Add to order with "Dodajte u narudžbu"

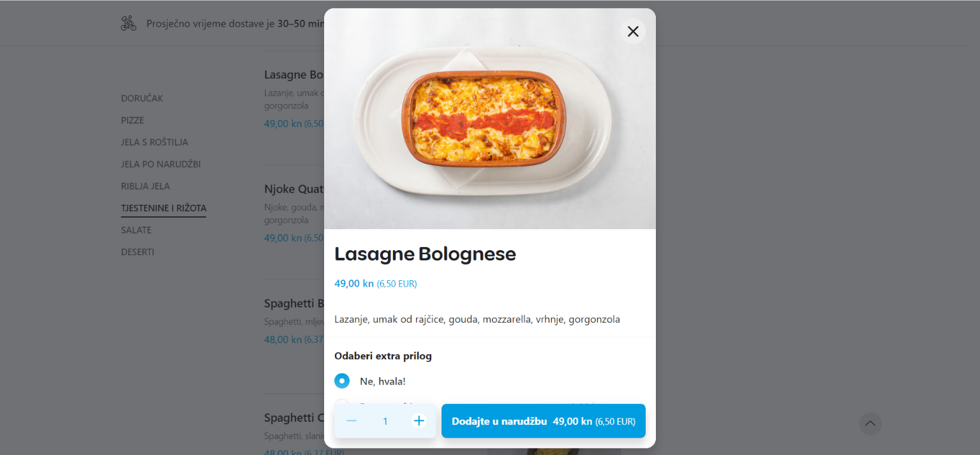click(x=543, y=421)
